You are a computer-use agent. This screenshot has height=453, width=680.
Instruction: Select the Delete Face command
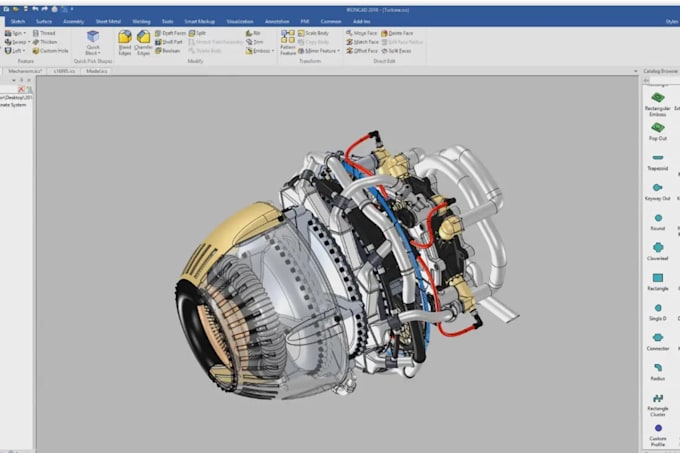point(397,33)
